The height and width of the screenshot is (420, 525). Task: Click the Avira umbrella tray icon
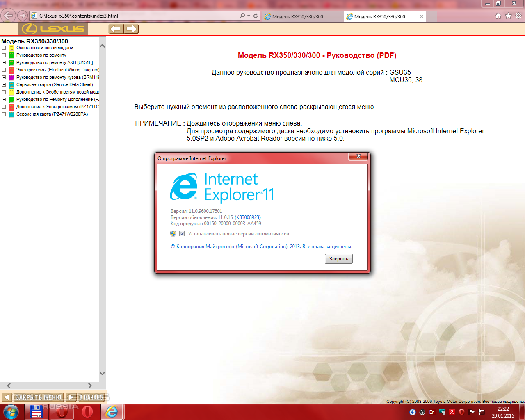click(x=452, y=412)
